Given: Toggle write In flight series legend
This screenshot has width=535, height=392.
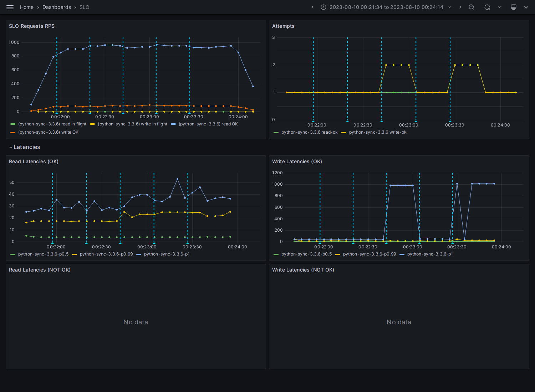Looking at the screenshot, I should [133, 124].
